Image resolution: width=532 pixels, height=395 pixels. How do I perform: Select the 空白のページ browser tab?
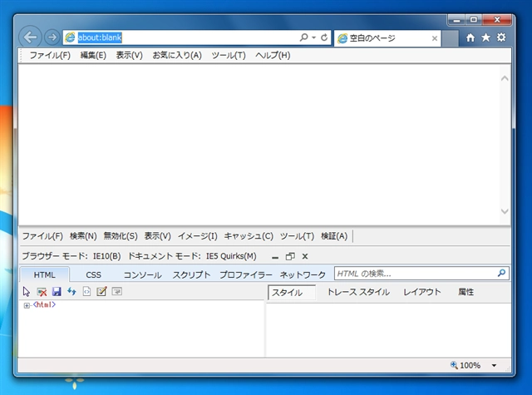click(387, 38)
